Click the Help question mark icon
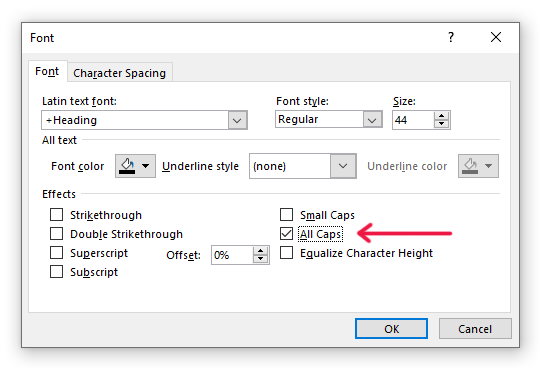539x368 pixels. coord(451,37)
